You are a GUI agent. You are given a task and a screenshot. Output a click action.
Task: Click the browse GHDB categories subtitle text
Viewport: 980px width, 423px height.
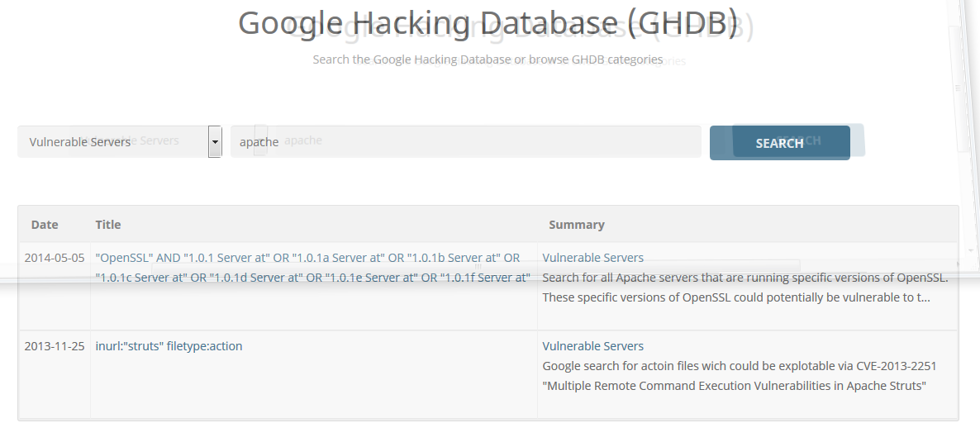[x=488, y=59]
